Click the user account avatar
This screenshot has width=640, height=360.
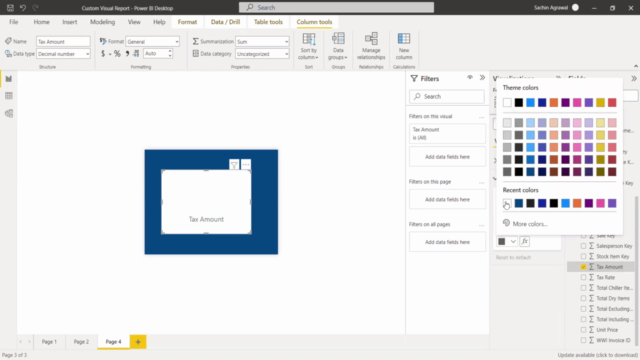click(x=575, y=7)
